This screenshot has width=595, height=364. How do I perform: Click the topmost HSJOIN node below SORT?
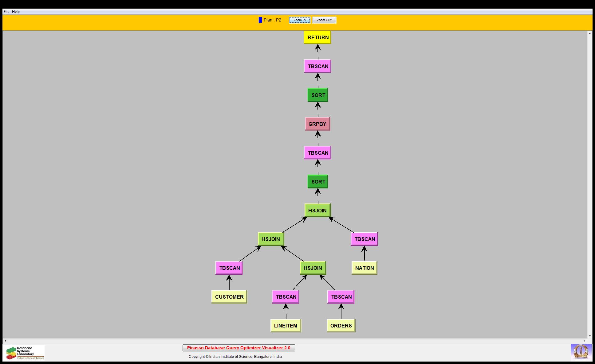pos(317,211)
